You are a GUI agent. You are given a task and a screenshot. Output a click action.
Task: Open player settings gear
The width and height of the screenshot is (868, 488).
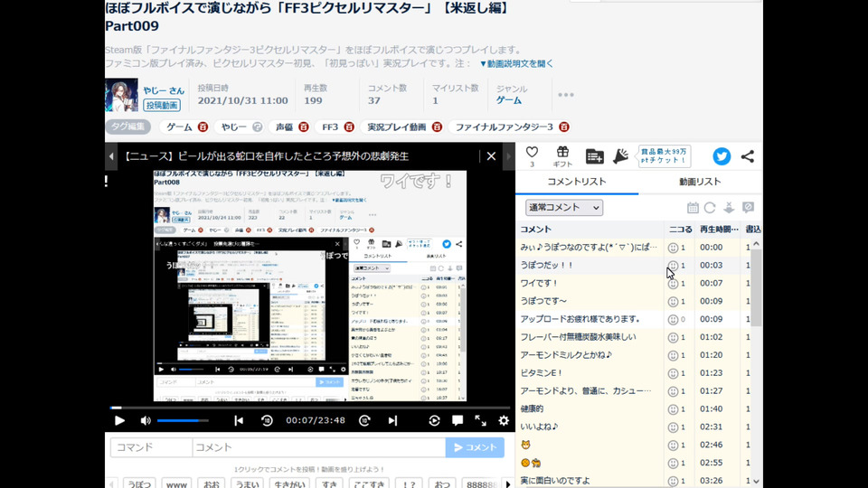pyautogui.click(x=504, y=420)
